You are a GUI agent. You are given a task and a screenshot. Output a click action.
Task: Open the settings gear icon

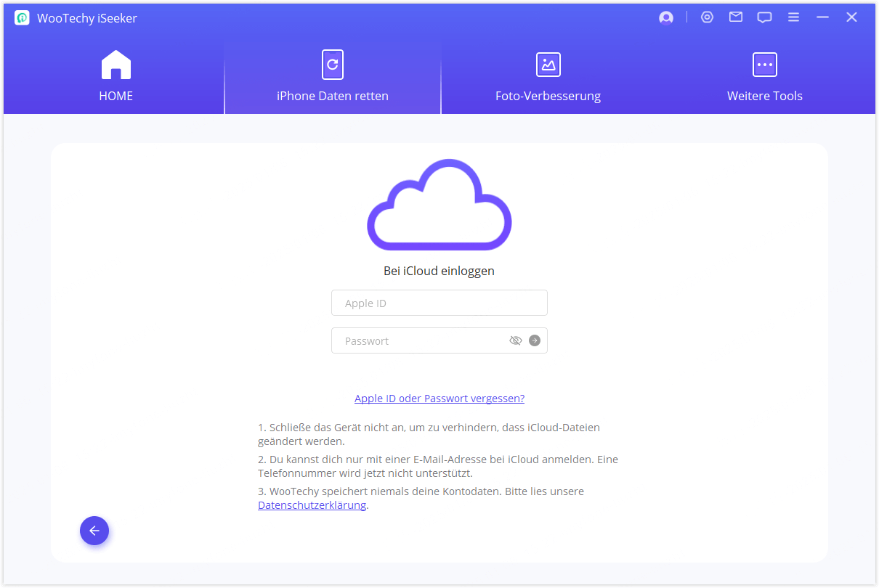click(707, 17)
